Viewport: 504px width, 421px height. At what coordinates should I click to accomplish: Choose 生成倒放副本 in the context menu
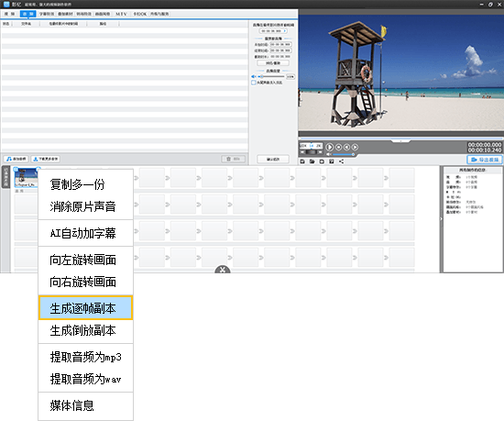[85, 330]
